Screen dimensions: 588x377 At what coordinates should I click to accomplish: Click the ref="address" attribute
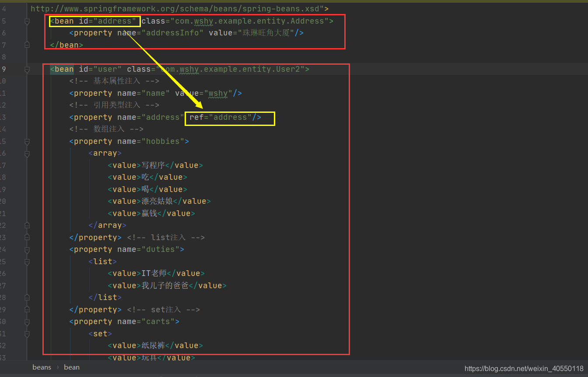[x=220, y=117]
